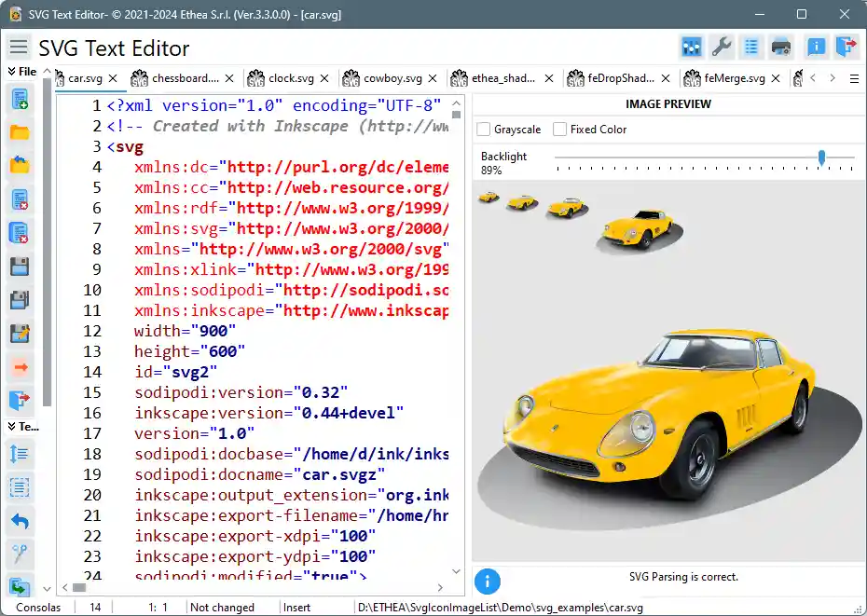Collapse the File section
Image resolution: width=867 pixels, height=616 pixels.
click(21, 70)
